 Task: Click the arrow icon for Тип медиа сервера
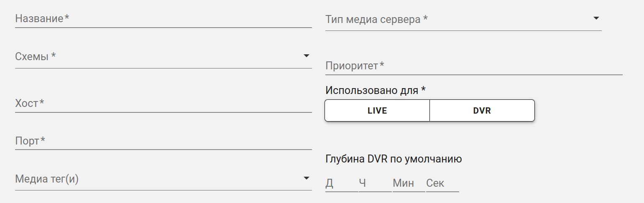pyautogui.click(x=596, y=18)
